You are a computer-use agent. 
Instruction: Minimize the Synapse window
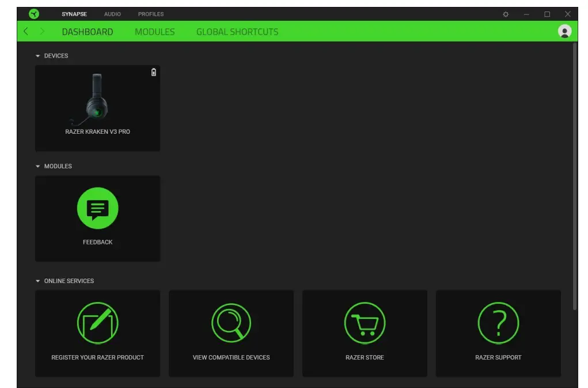coord(526,14)
